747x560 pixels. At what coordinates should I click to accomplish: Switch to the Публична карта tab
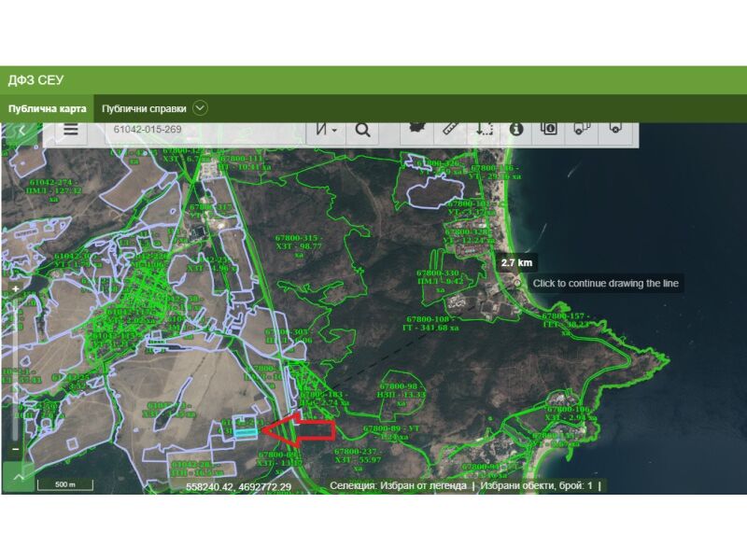click(x=47, y=108)
